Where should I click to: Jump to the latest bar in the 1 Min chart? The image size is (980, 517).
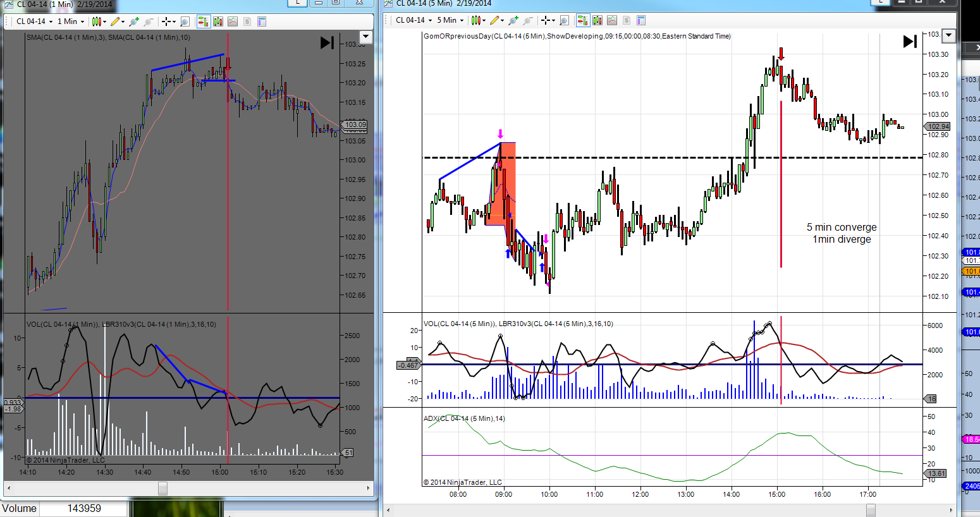tap(327, 42)
